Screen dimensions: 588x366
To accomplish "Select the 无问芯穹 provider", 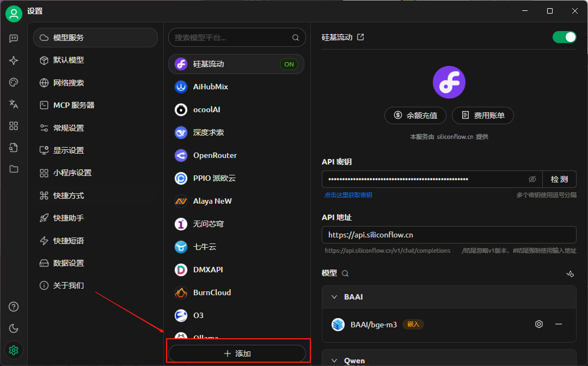I will pyautogui.click(x=236, y=224).
